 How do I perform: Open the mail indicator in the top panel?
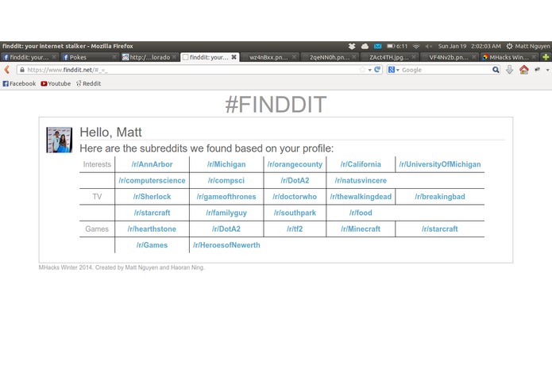point(378,46)
